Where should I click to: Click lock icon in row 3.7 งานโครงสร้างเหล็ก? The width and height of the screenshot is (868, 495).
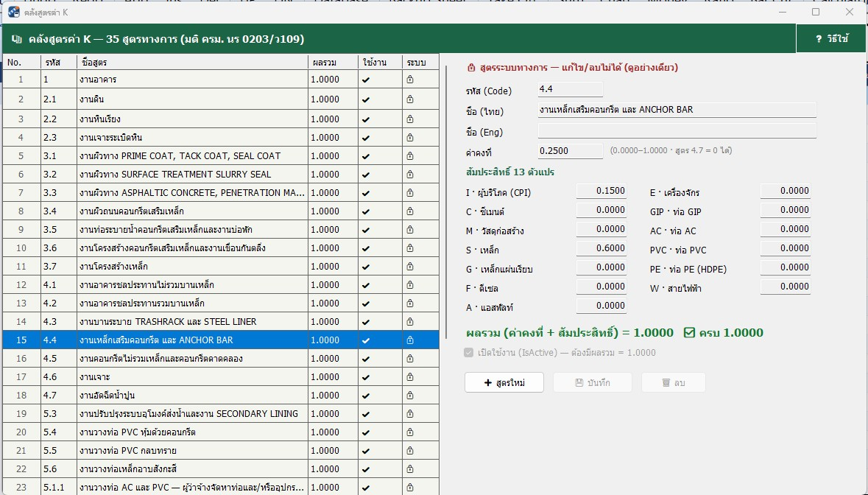click(x=409, y=267)
